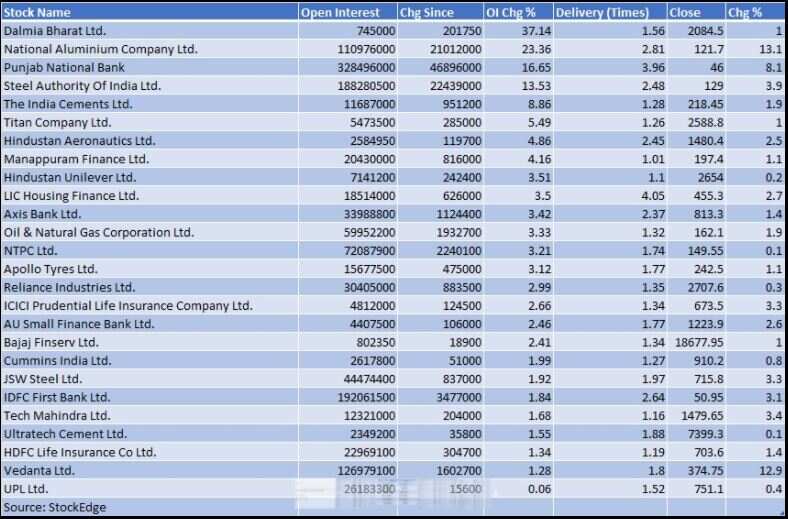Click delivery value 2.81

(x=653, y=49)
